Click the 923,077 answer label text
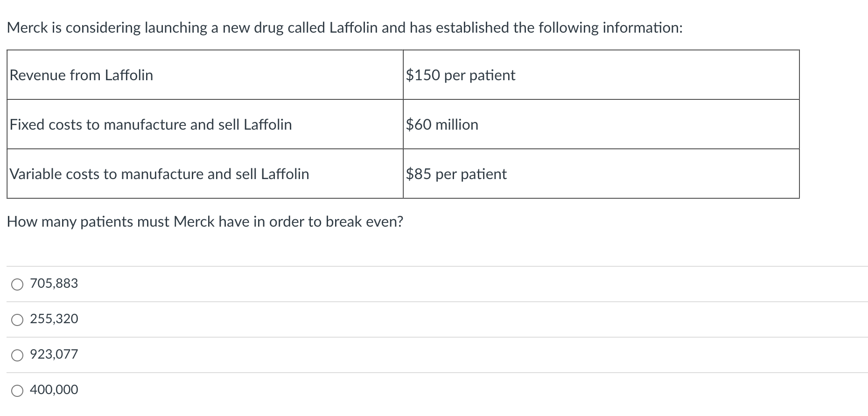The width and height of the screenshot is (868, 416). 54,354
